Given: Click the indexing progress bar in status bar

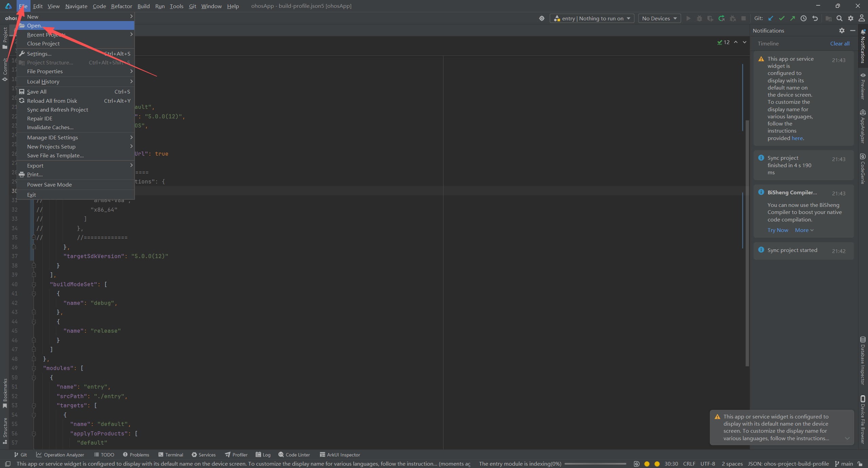Looking at the screenshot, I should pyautogui.click(x=595, y=464).
